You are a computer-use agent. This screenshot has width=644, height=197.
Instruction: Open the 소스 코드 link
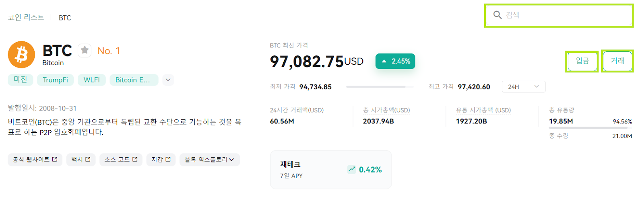pos(121,160)
